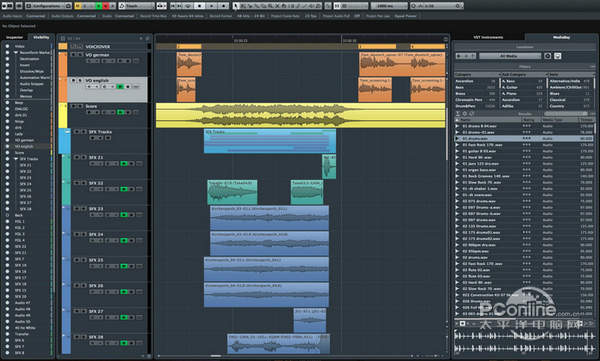Viewport: 600px width, 361px height.
Task: Click the track list search magnifier icon
Action: pyautogui.click(x=148, y=38)
